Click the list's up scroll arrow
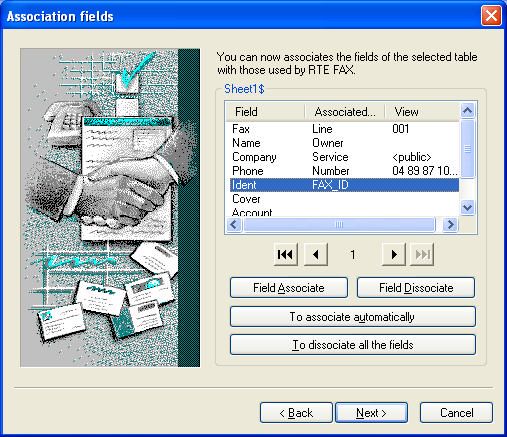The width and height of the screenshot is (507, 437). [467, 110]
